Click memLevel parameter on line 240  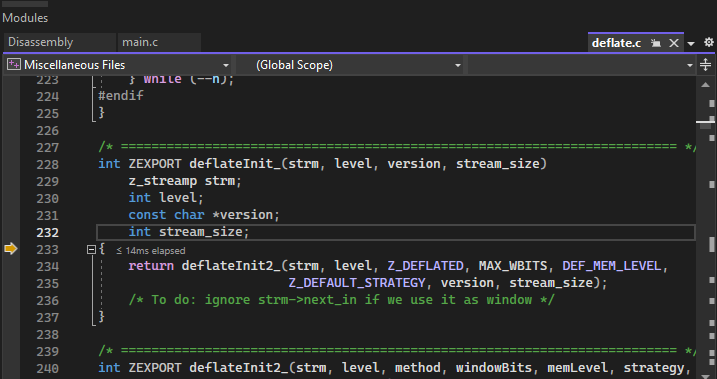click(x=578, y=368)
